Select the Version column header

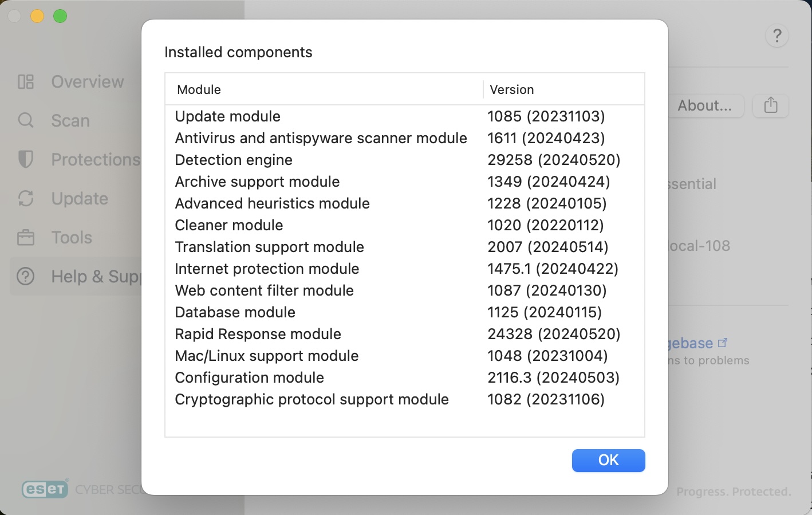[x=512, y=89]
